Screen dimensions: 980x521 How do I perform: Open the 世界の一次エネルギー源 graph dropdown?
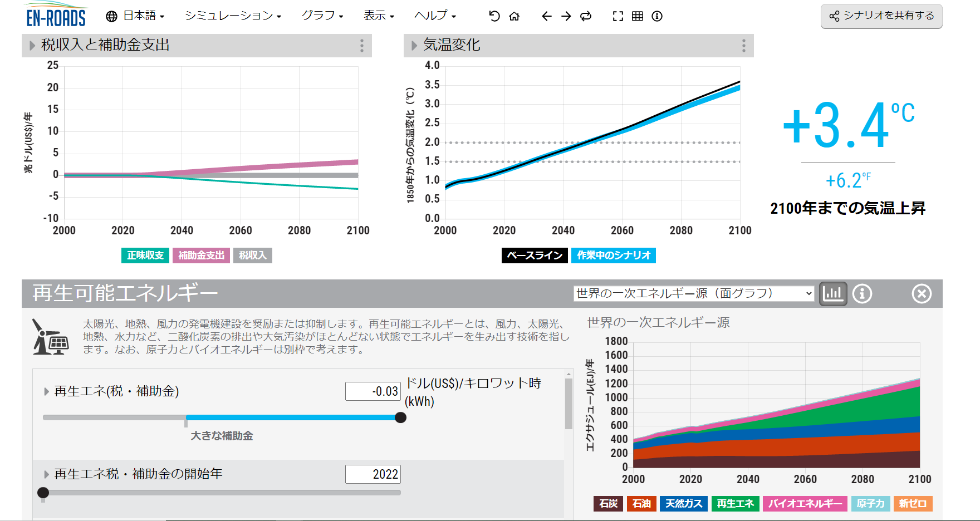pyautogui.click(x=694, y=293)
